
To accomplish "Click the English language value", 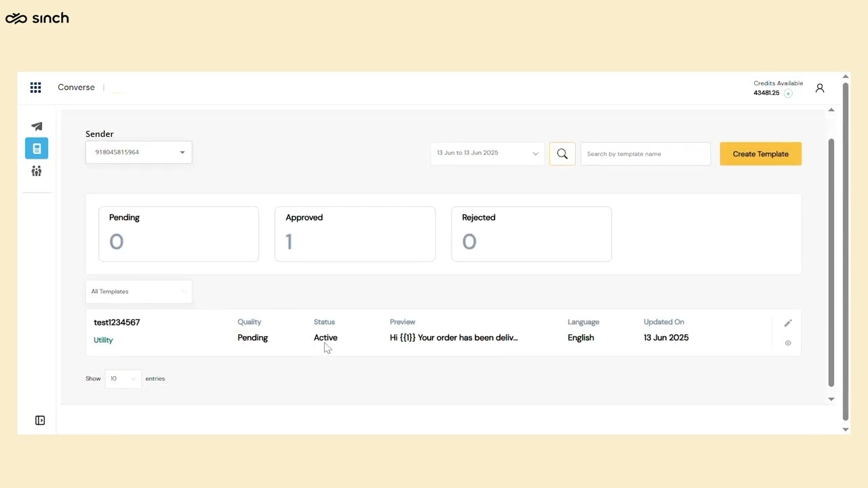I will pyautogui.click(x=580, y=338).
